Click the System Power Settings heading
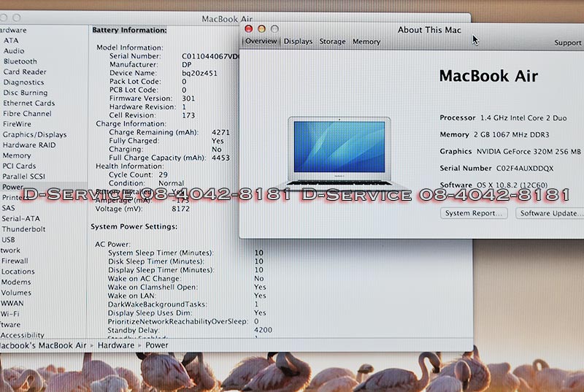This screenshot has height=392, width=584. (x=134, y=226)
